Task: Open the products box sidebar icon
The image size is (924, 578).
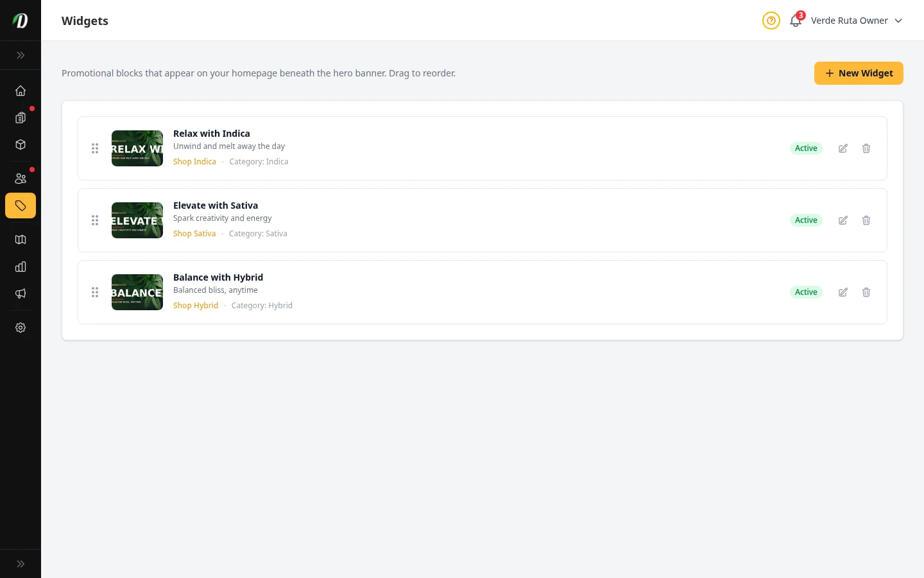Action: [x=21, y=144]
